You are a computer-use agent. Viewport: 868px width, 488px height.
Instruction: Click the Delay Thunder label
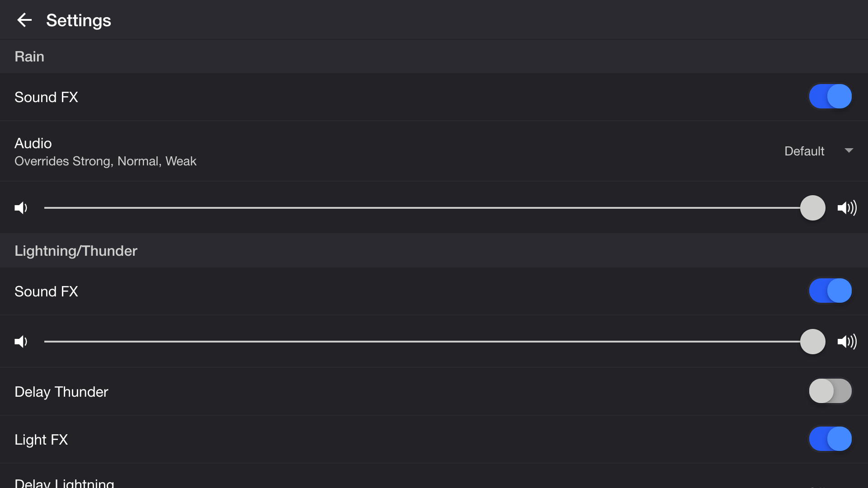[61, 392]
